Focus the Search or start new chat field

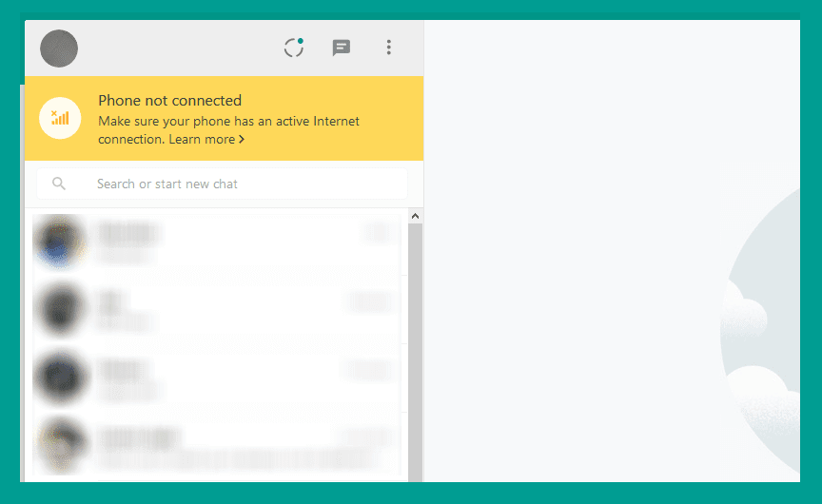222,184
